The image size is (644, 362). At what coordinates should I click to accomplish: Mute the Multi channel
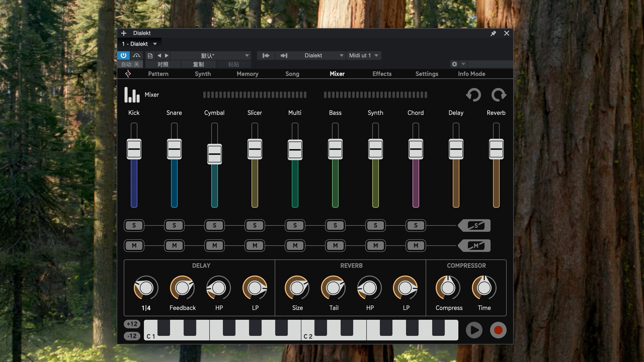(x=295, y=246)
